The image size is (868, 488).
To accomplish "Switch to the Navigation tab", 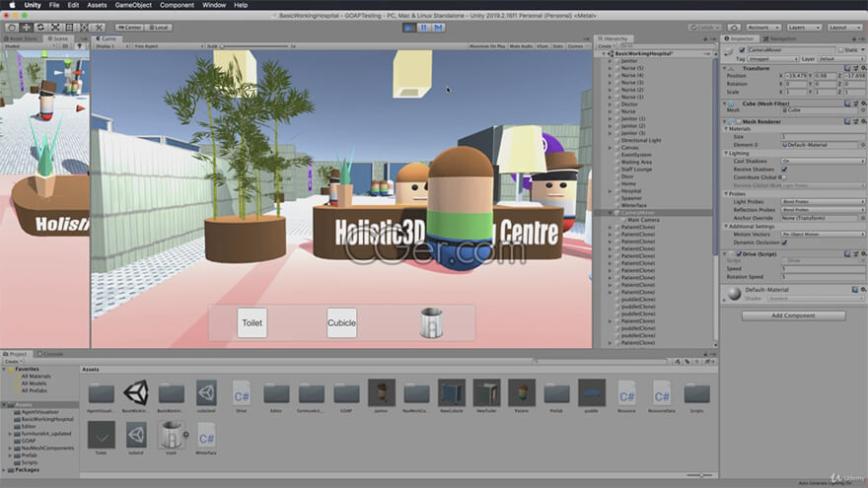I will (x=779, y=38).
